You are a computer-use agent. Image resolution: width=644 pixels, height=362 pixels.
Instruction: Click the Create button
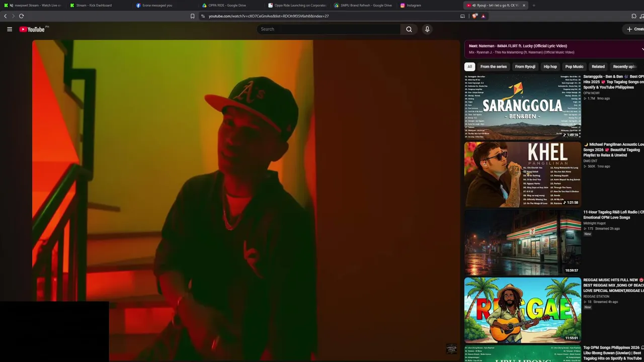point(635,29)
